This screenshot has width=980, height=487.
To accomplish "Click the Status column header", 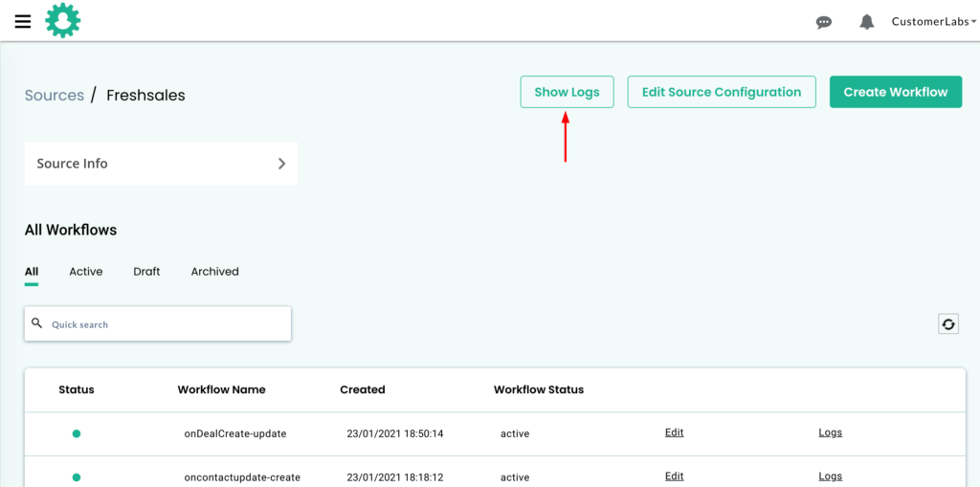I will [x=77, y=389].
